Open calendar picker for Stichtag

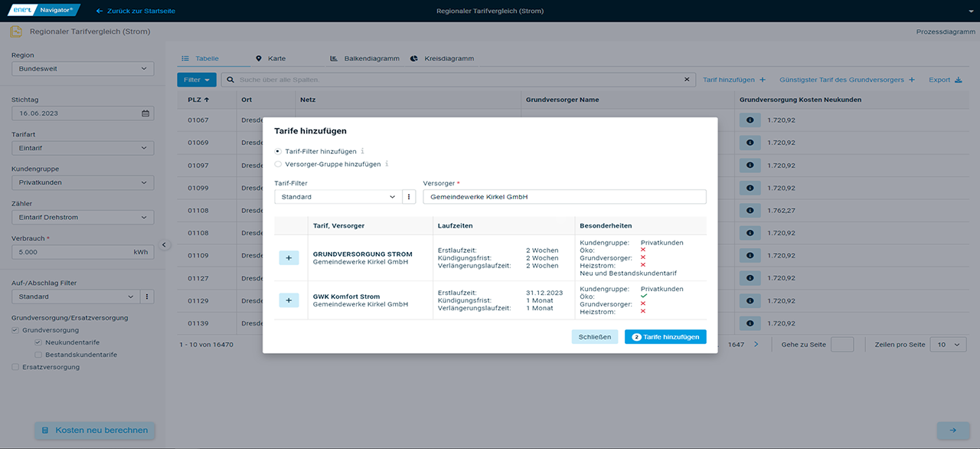click(x=145, y=113)
